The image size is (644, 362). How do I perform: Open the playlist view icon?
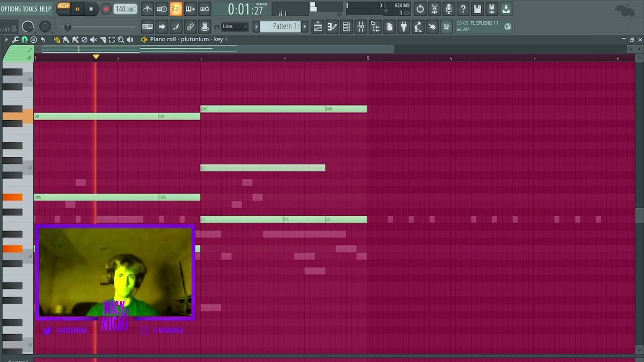tap(318, 27)
